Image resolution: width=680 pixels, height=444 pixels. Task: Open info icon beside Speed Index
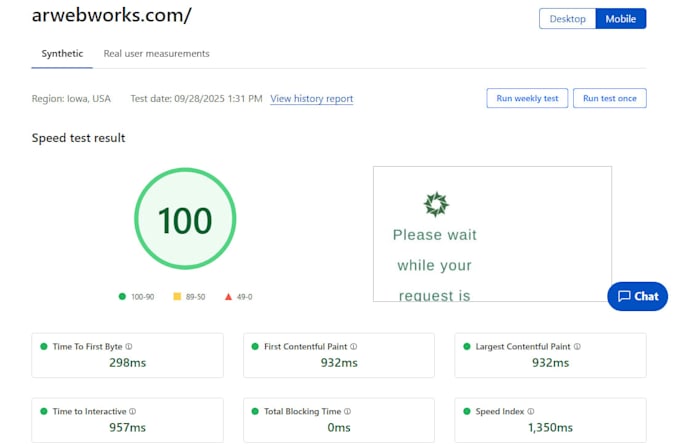click(531, 411)
